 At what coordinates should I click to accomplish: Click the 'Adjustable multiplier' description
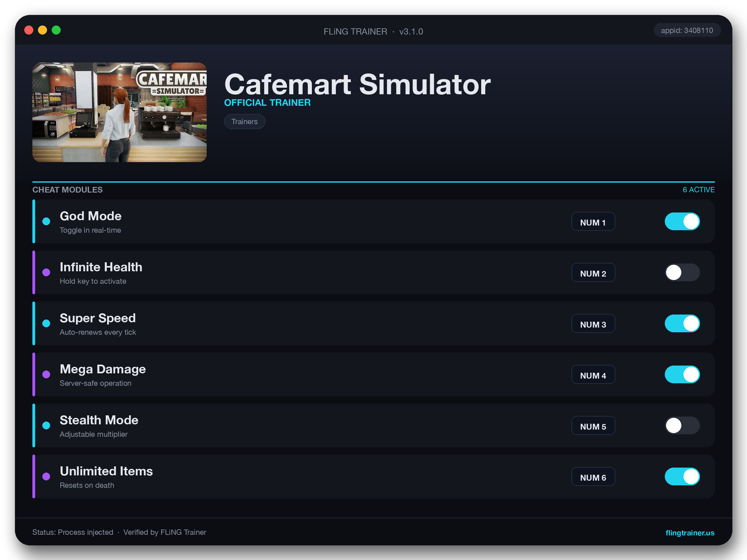(x=94, y=434)
